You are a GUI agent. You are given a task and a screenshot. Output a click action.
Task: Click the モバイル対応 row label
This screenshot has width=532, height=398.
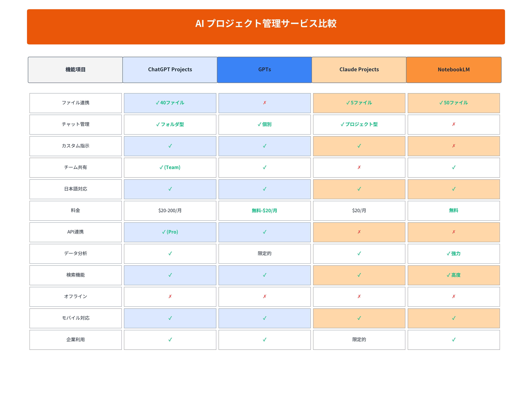[76, 318]
